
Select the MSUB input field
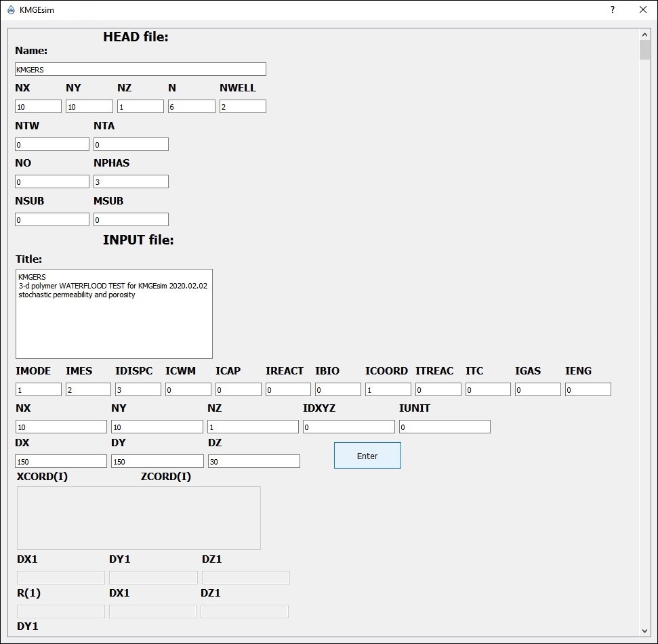coord(131,219)
